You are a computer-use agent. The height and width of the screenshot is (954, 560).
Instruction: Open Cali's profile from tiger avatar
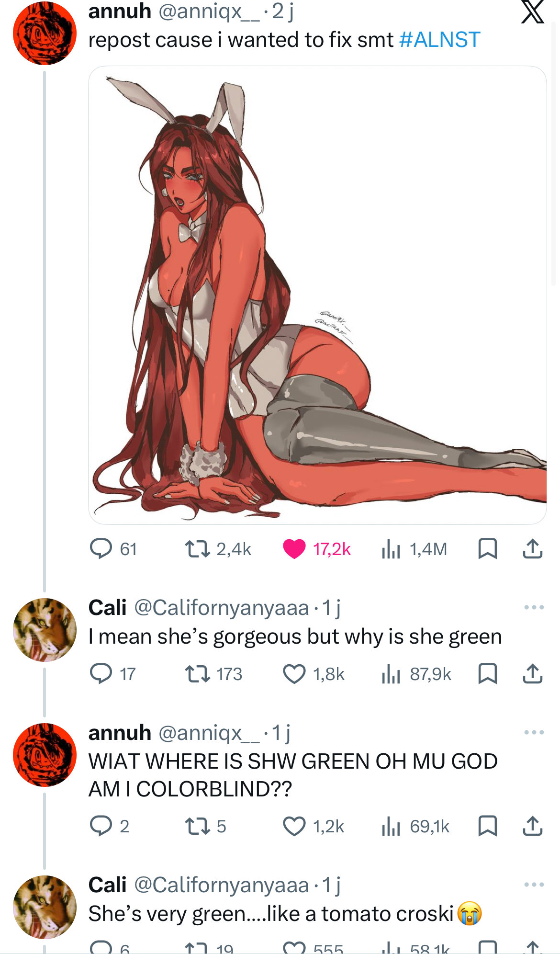45,630
